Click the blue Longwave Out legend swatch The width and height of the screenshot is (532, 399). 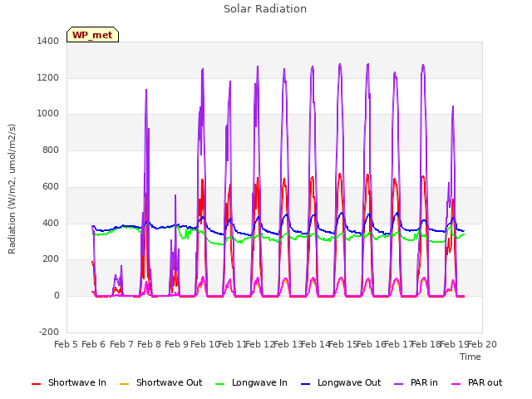[x=305, y=384]
